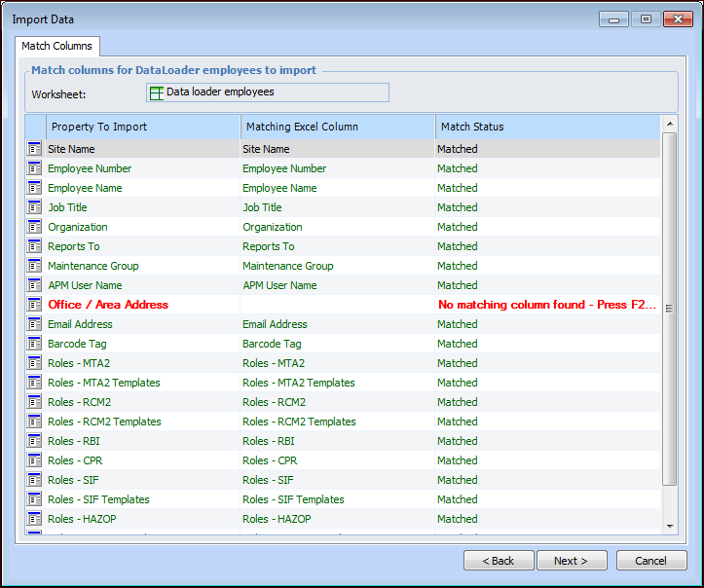Select the icon next to Roles - HAZOP

click(35, 519)
